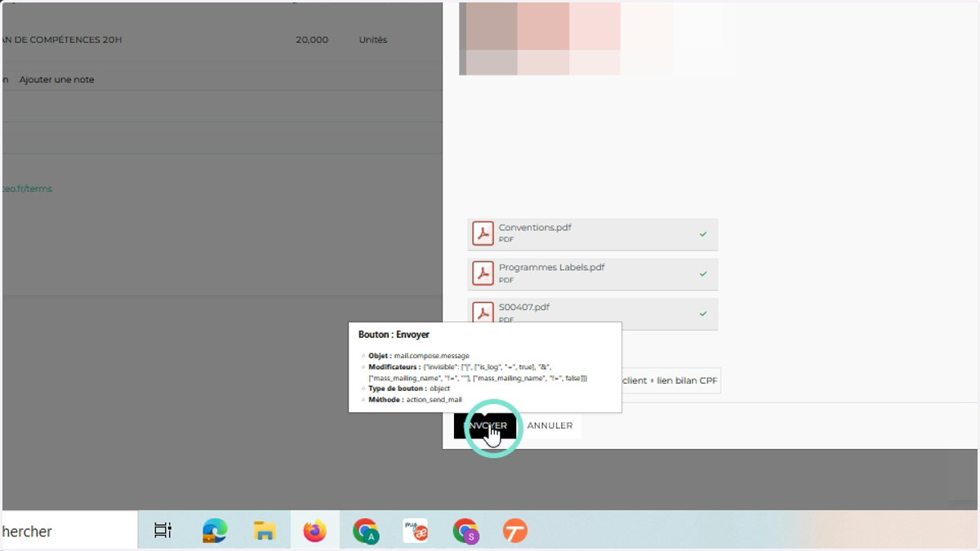Click the green checkmark beside S00407.pdf

click(703, 313)
